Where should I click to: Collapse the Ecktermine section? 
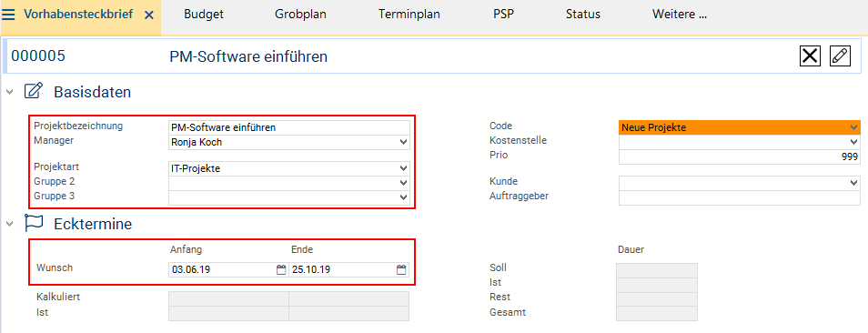9,224
